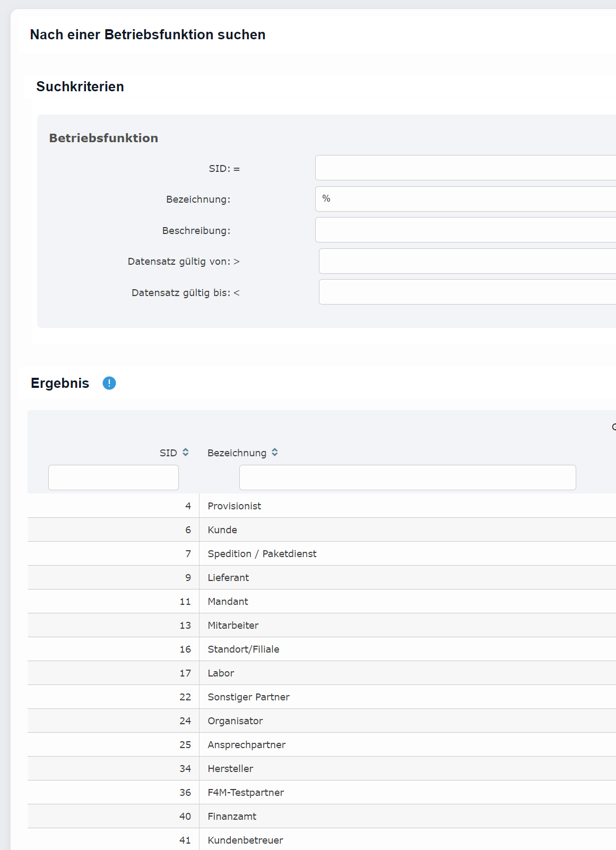Focus the Datensatz gültig bis field
The height and width of the screenshot is (850, 616).
(467, 292)
